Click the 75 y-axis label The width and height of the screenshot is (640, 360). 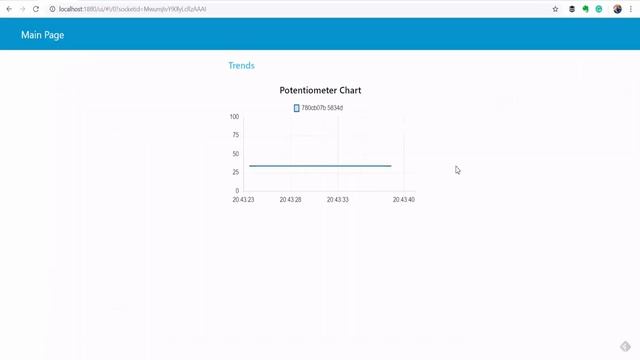236,135
